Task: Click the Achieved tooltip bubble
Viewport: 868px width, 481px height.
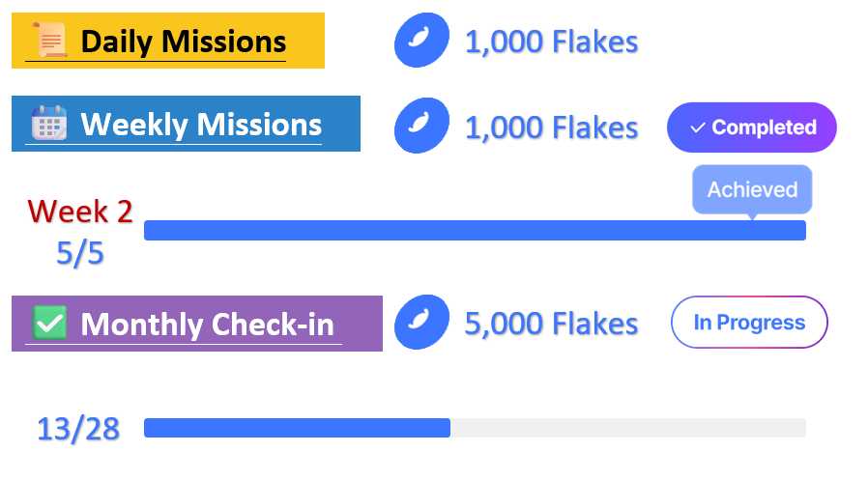Action: 752,189
